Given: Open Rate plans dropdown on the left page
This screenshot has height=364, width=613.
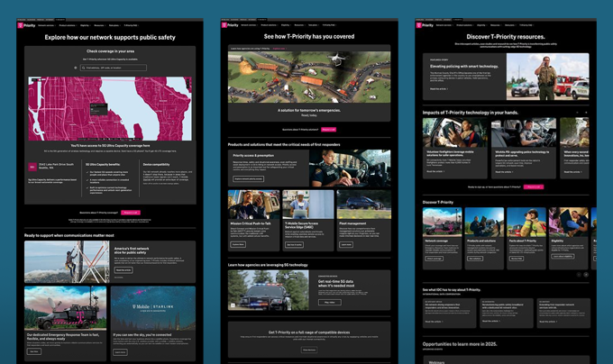Looking at the screenshot, I should click(114, 25).
